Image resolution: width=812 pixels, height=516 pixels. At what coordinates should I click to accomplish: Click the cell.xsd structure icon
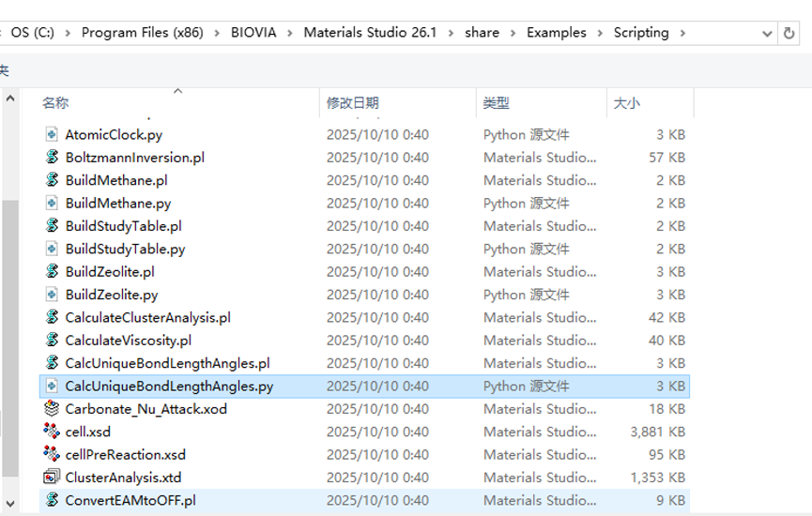(x=52, y=432)
